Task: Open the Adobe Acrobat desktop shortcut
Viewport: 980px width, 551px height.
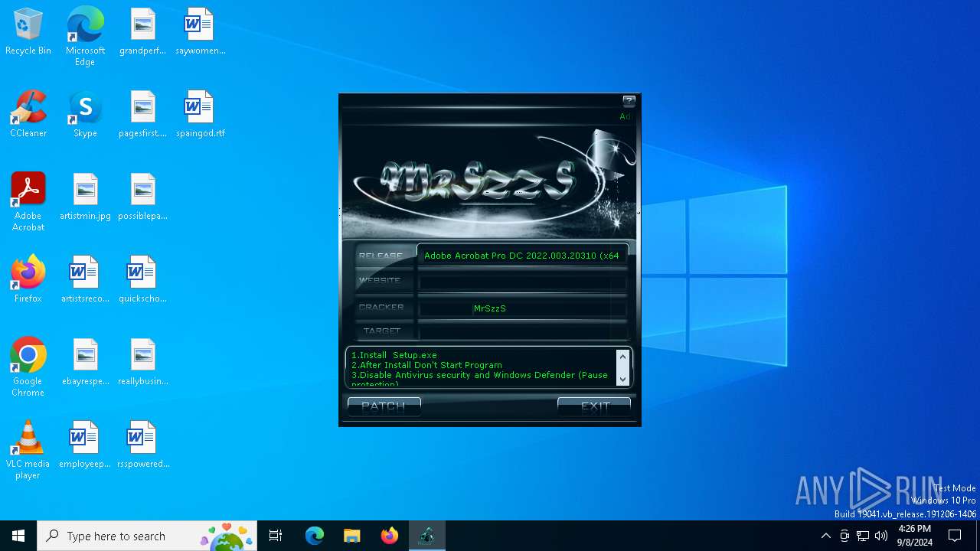Action: 28,202
